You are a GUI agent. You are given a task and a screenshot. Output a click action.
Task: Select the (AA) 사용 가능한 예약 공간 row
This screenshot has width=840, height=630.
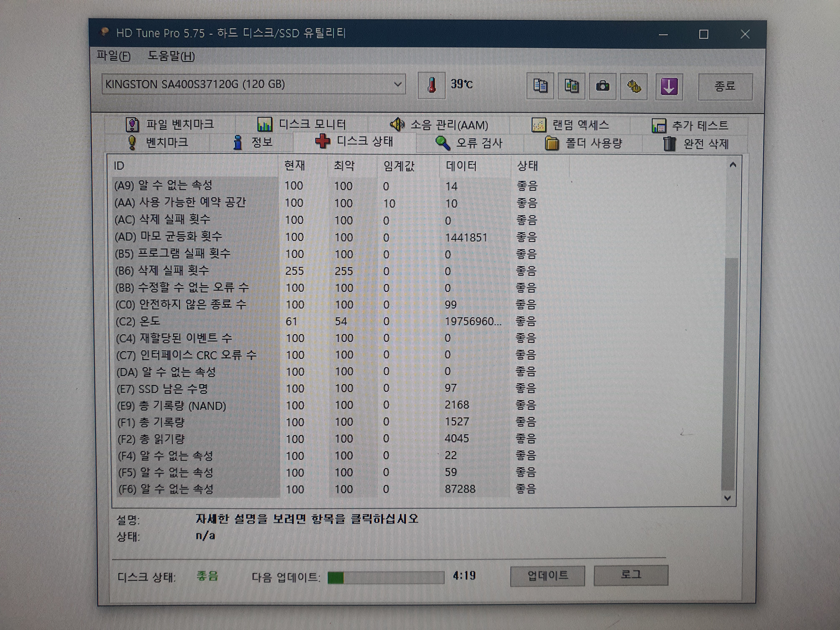click(325, 203)
